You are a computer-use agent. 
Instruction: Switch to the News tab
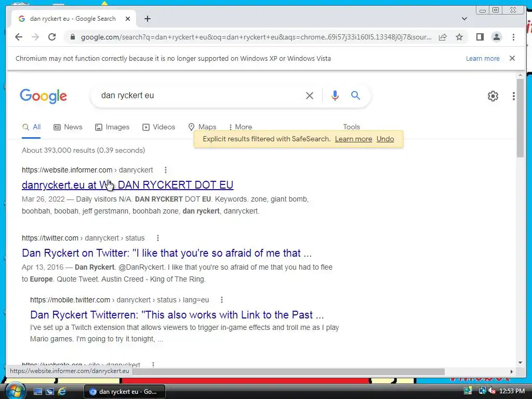(68, 127)
